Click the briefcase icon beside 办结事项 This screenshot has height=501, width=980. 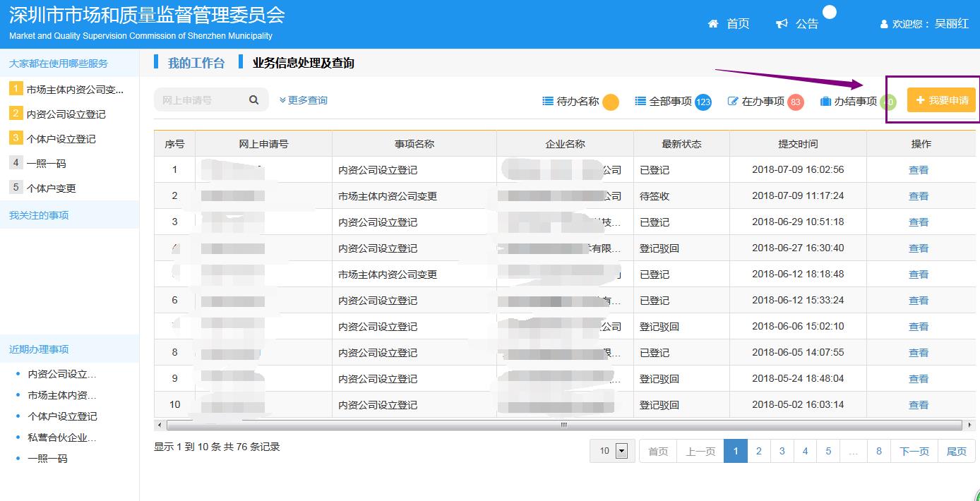[825, 101]
